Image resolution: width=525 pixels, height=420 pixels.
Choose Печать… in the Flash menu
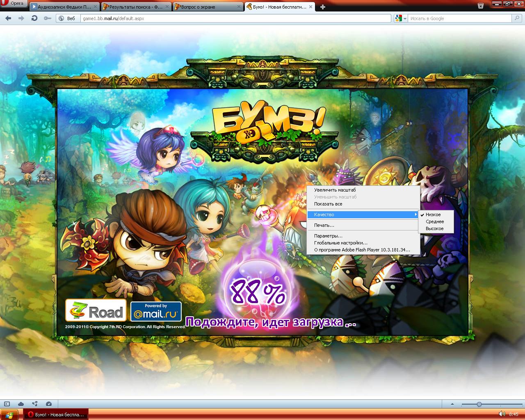click(363, 225)
